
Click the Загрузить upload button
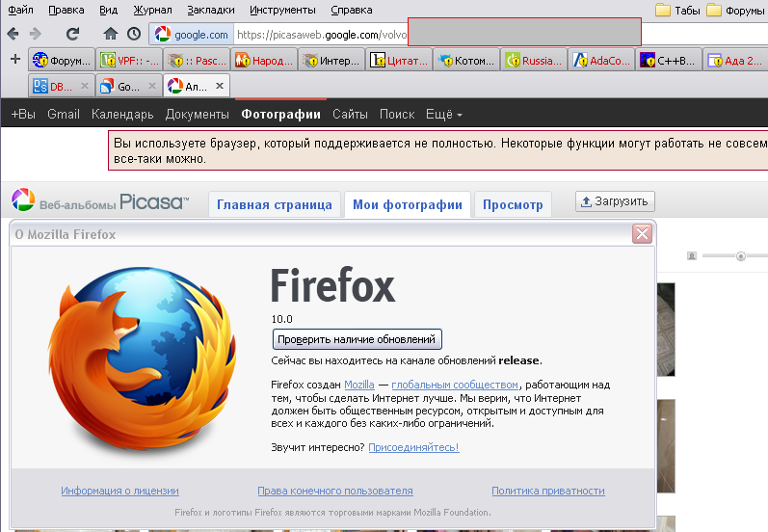(x=615, y=201)
